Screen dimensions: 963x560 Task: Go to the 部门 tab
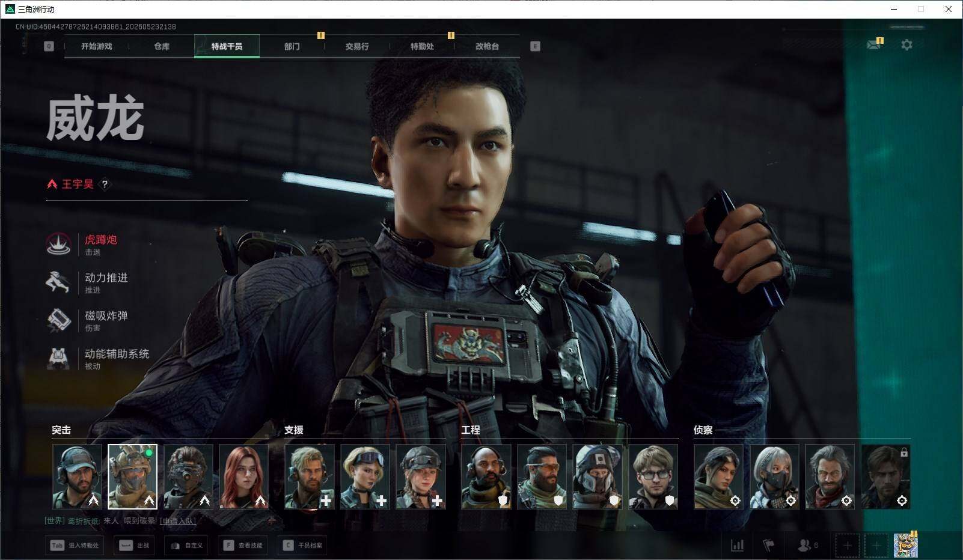[x=292, y=46]
